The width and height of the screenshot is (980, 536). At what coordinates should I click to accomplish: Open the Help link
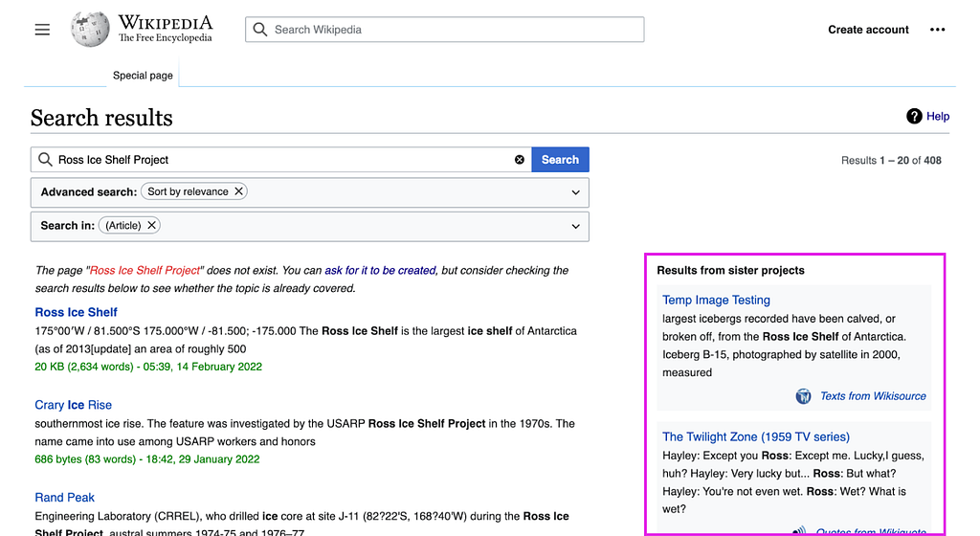click(x=938, y=116)
